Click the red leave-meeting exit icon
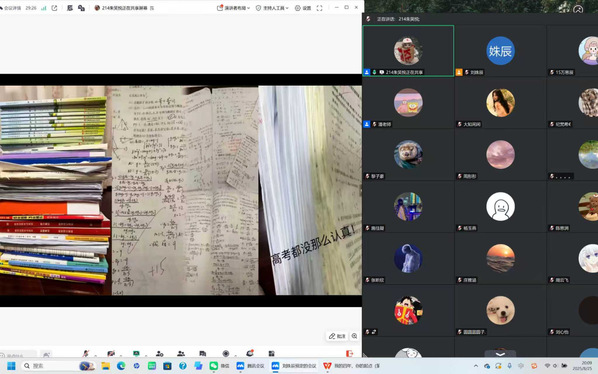 click(x=349, y=353)
